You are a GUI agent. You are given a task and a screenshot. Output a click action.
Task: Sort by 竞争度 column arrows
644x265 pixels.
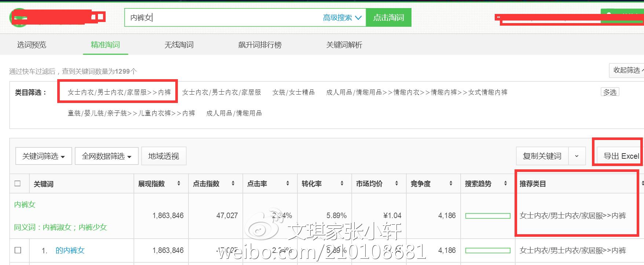point(451,183)
